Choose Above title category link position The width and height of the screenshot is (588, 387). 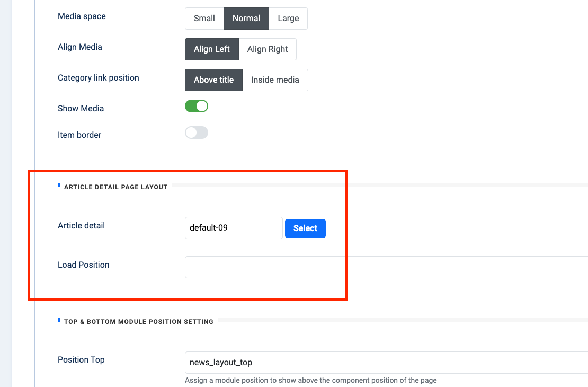213,80
